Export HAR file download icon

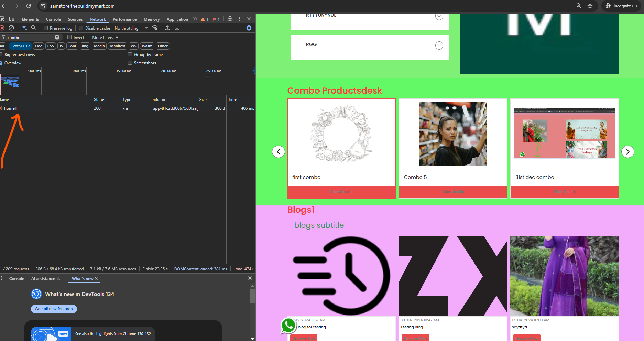(x=177, y=28)
